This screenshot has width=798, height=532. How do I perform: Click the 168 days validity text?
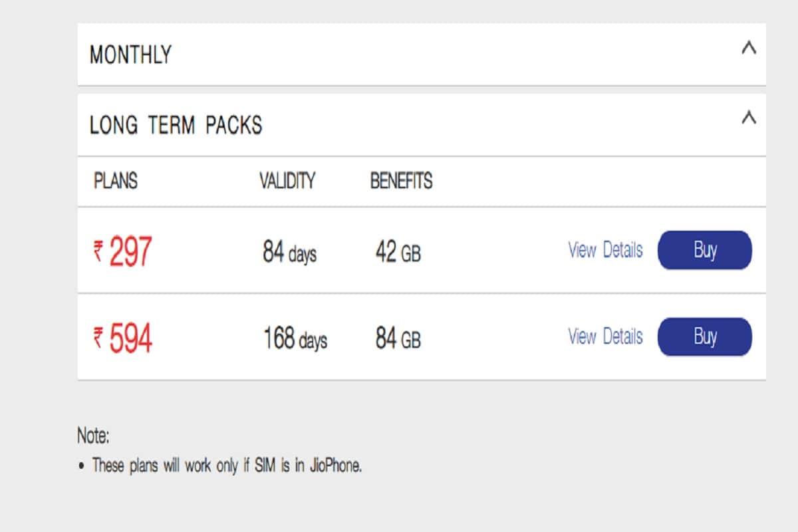pyautogui.click(x=295, y=339)
